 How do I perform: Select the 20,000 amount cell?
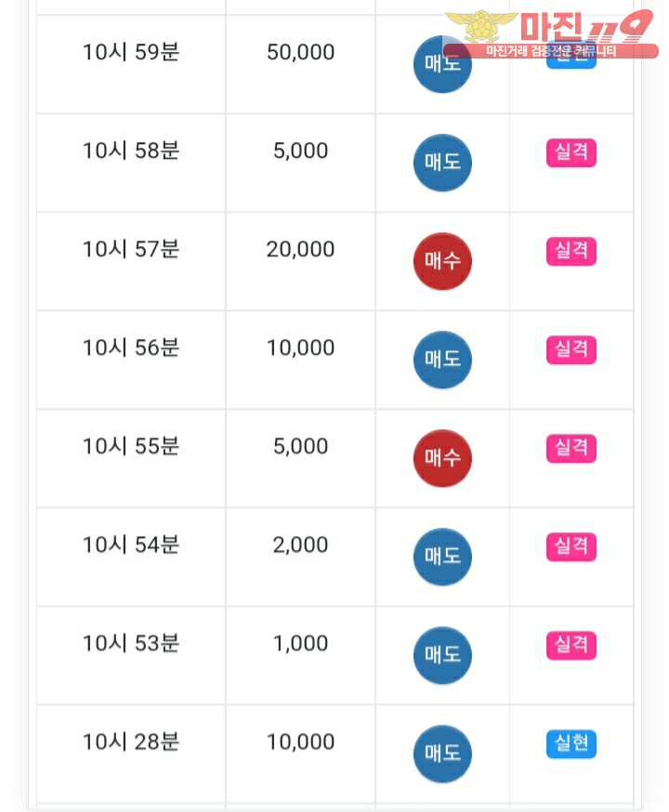pos(300,261)
